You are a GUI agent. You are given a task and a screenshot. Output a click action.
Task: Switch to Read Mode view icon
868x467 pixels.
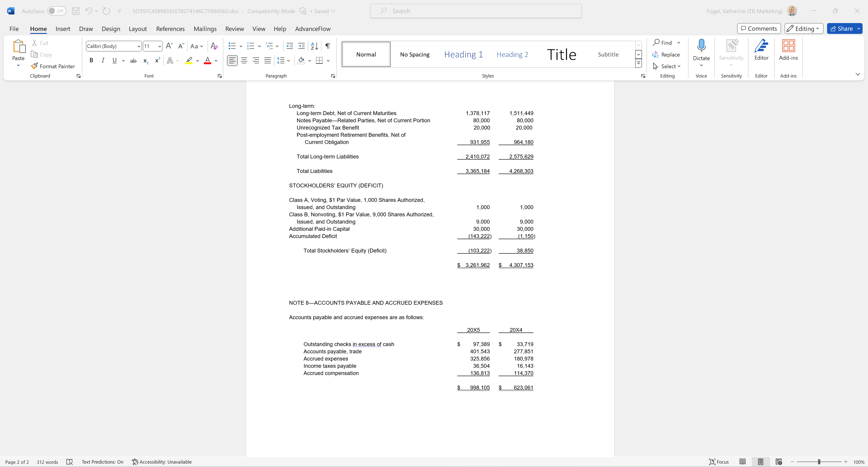742,462
